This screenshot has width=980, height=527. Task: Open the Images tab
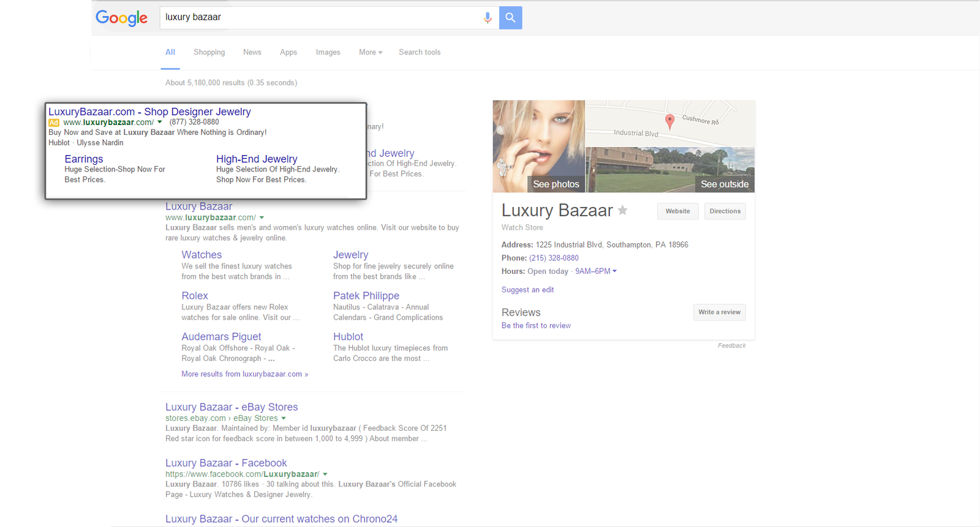[328, 52]
